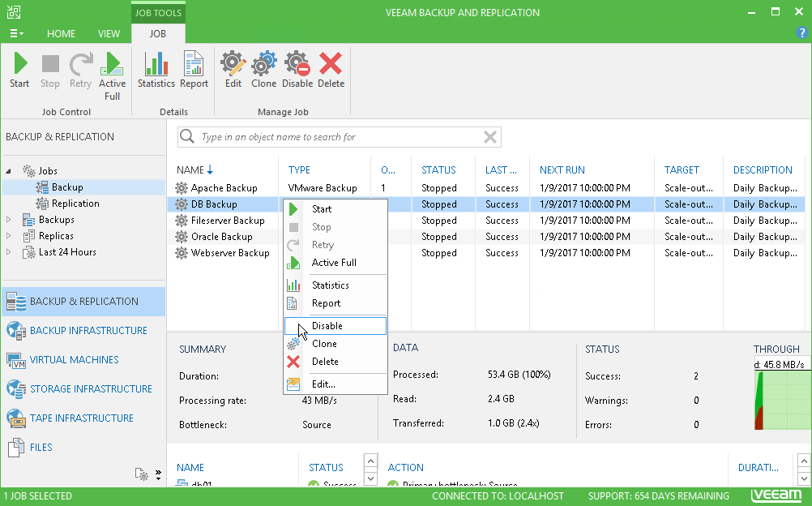This screenshot has width=812, height=506.
Task: Choose Statistics in the context menu
Action: pos(335,285)
